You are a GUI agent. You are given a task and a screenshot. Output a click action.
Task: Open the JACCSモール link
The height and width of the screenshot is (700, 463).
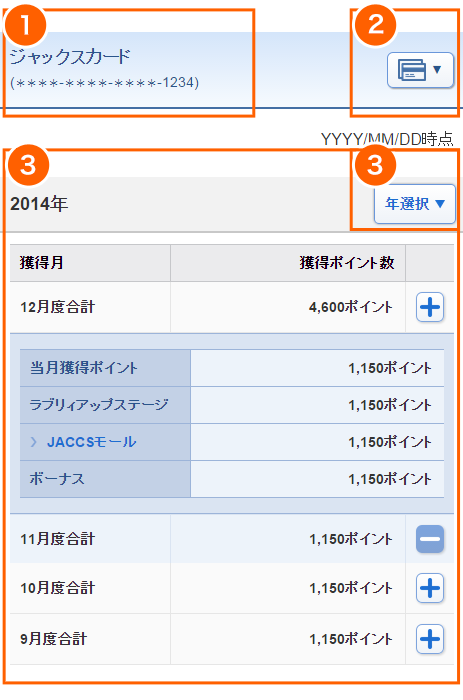92,442
